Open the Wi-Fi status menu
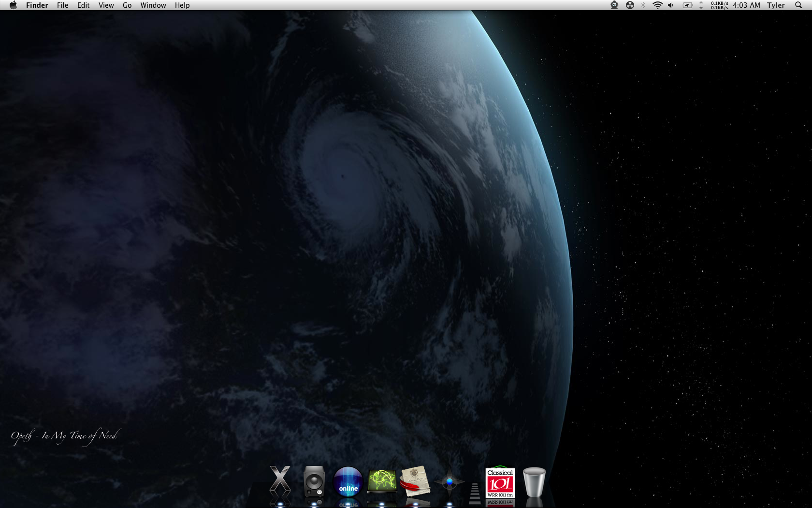 [657, 5]
